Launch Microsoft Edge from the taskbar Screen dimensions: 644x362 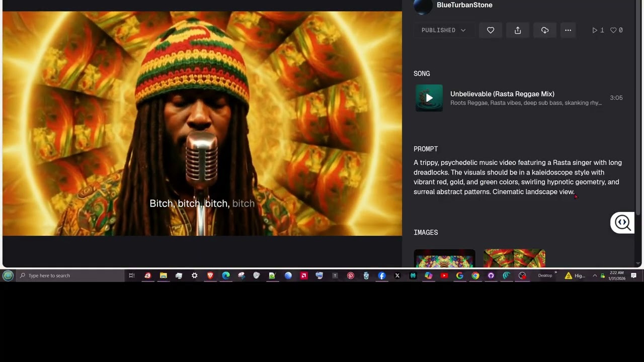pyautogui.click(x=225, y=276)
